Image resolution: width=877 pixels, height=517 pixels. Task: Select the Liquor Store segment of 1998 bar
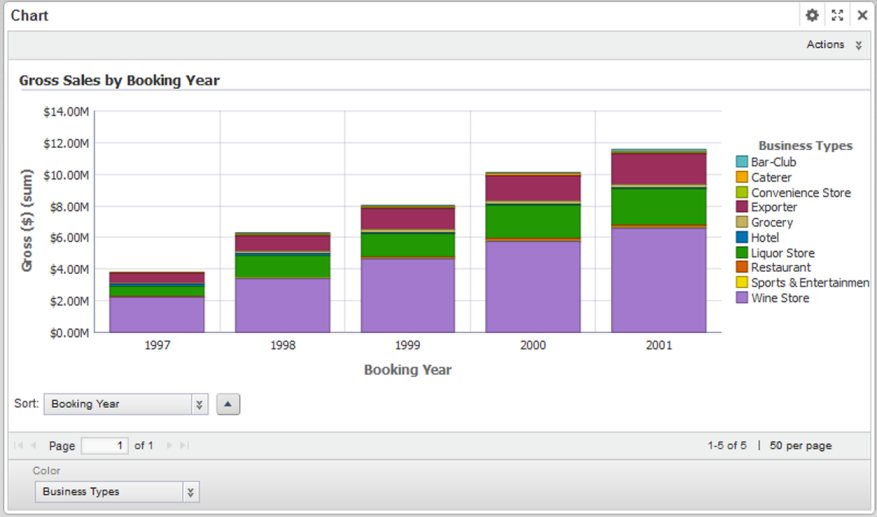(282, 266)
